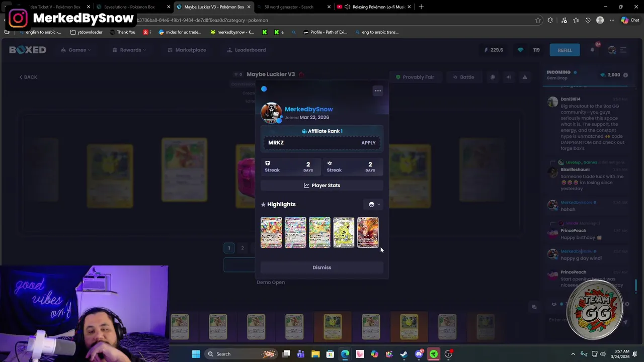Click the gem balance icon
This screenshot has height=362, width=644.
pos(520,50)
